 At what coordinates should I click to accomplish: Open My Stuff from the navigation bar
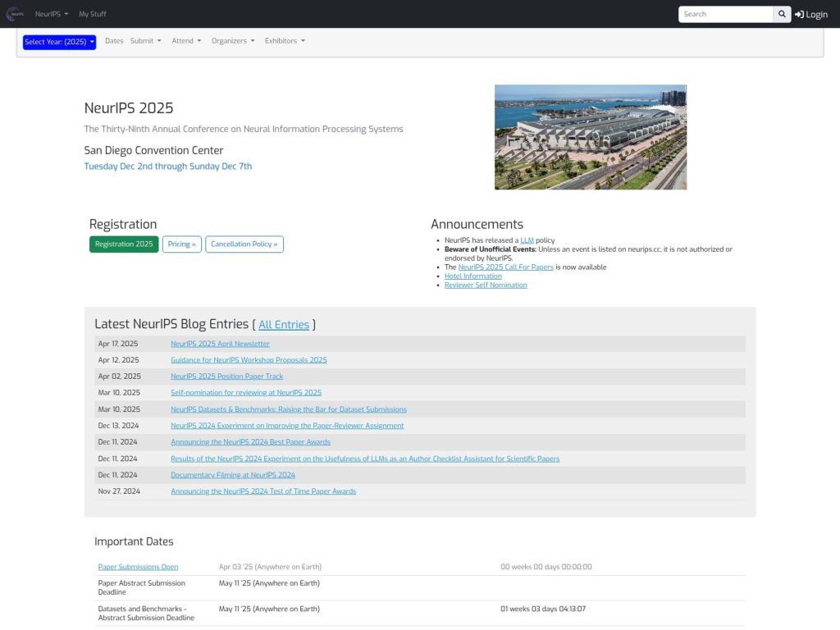point(91,13)
